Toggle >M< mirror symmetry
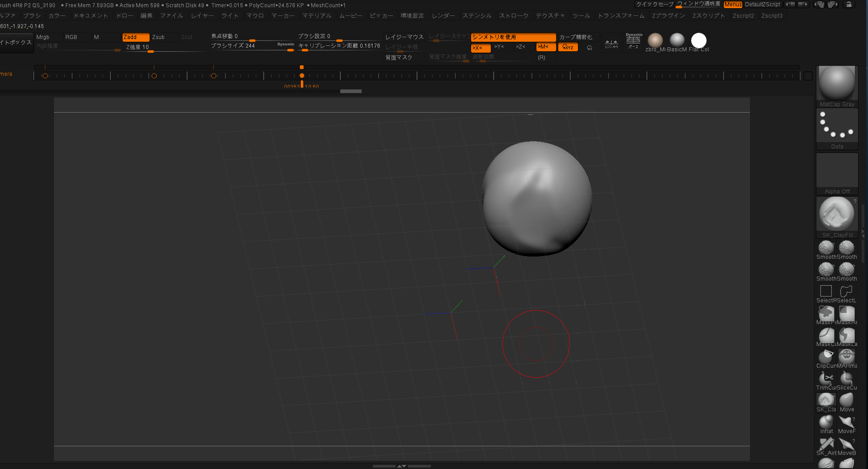This screenshot has width=868, height=469. point(546,47)
